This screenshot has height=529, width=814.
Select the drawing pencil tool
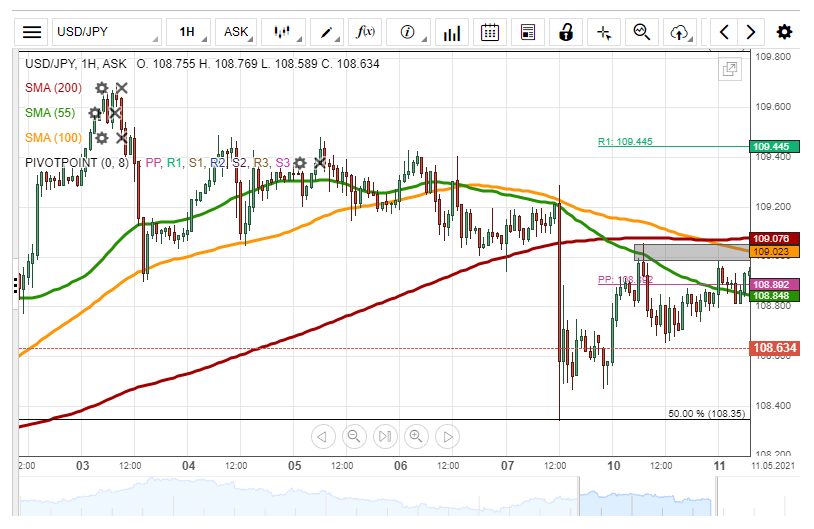(326, 32)
